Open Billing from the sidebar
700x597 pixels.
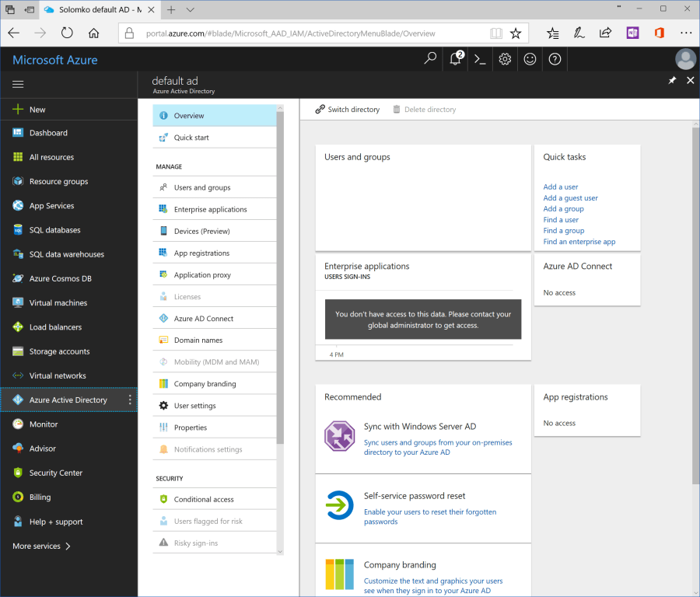(68, 497)
